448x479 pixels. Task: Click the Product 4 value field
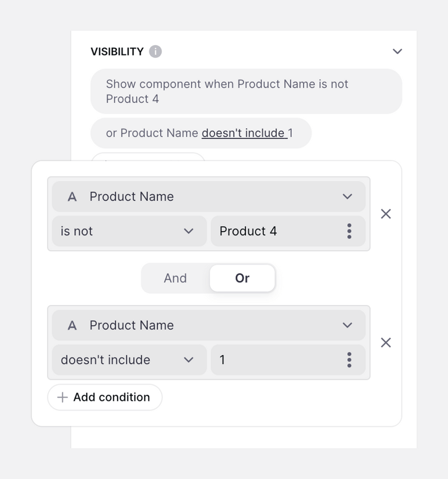[x=269, y=231]
